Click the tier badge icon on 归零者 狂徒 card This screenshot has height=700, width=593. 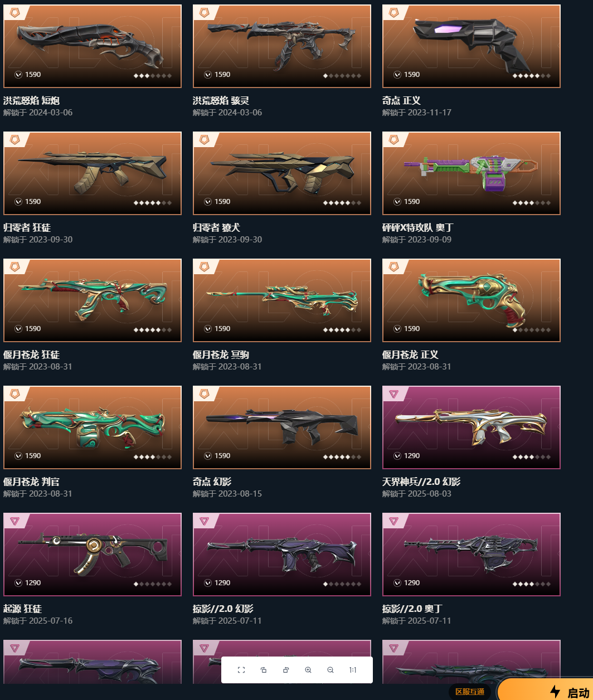(15, 139)
